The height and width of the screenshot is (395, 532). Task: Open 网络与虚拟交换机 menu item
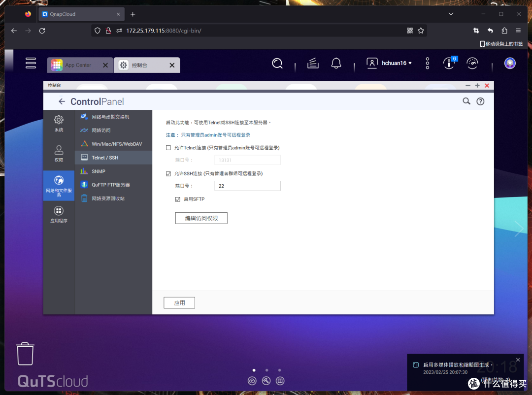coord(113,117)
